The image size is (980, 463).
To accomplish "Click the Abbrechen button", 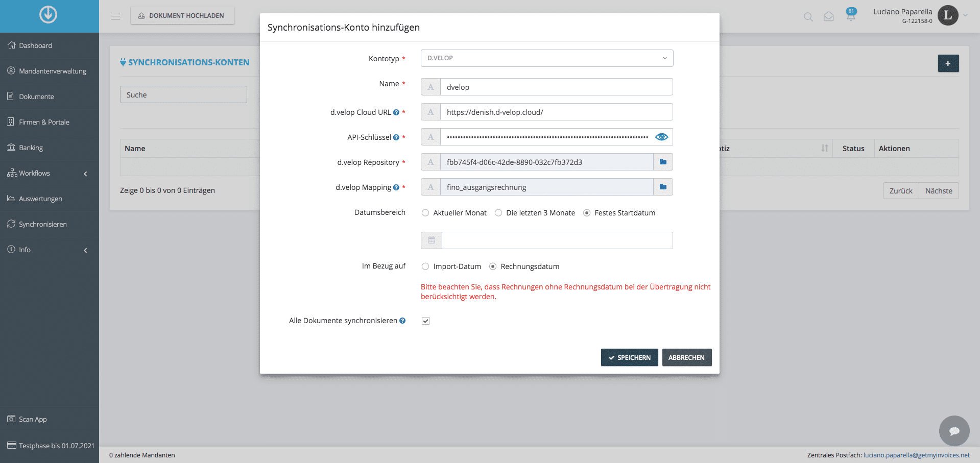I will pos(686,357).
